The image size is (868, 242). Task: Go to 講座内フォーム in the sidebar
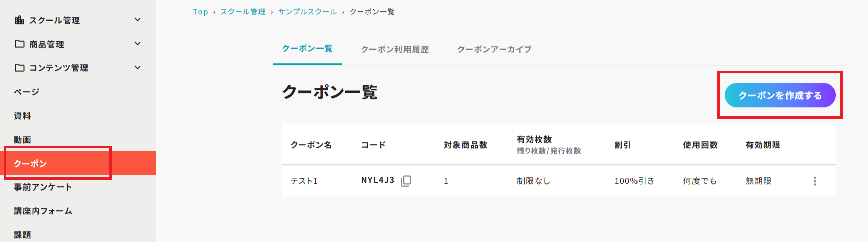pyautogui.click(x=43, y=211)
